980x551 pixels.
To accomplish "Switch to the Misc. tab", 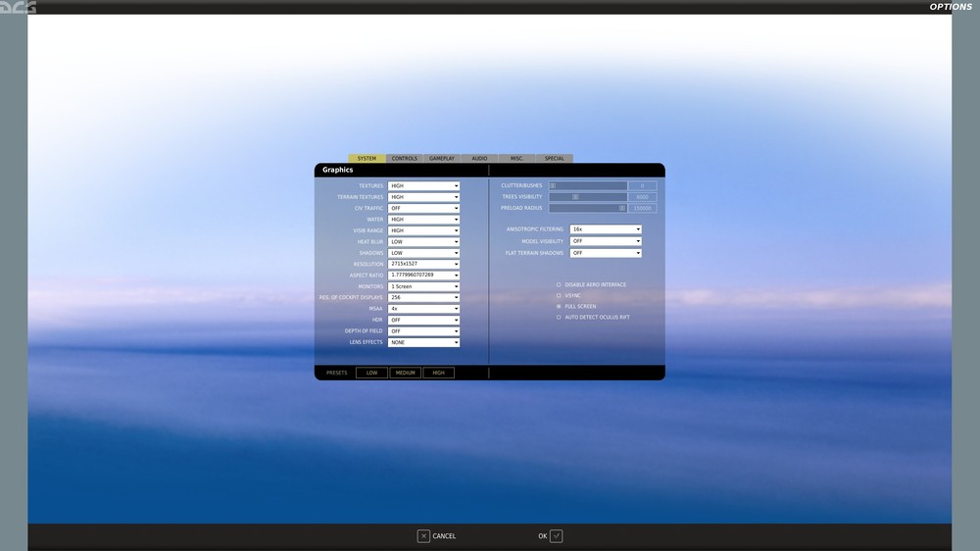I will click(516, 158).
